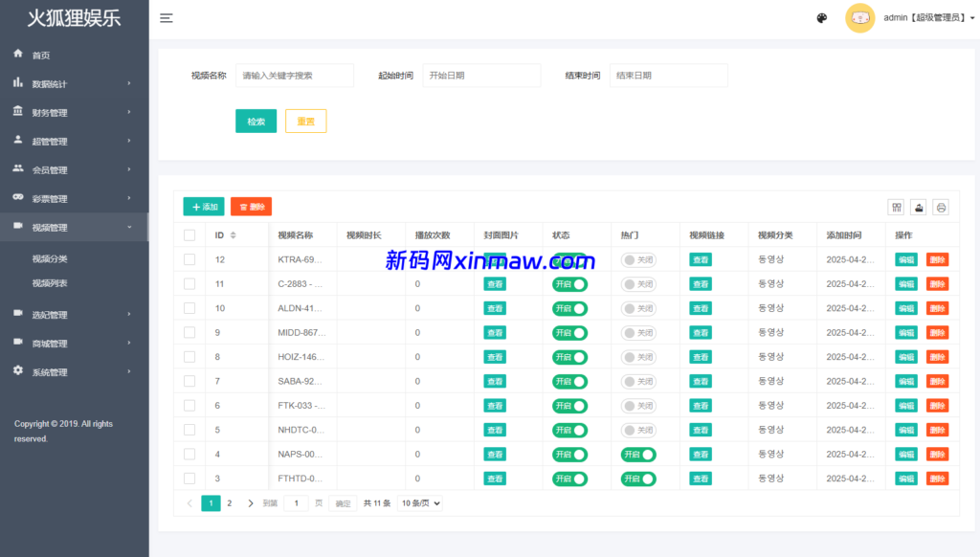Toggle the 热门 switch for row 10
980x557 pixels.
point(638,309)
